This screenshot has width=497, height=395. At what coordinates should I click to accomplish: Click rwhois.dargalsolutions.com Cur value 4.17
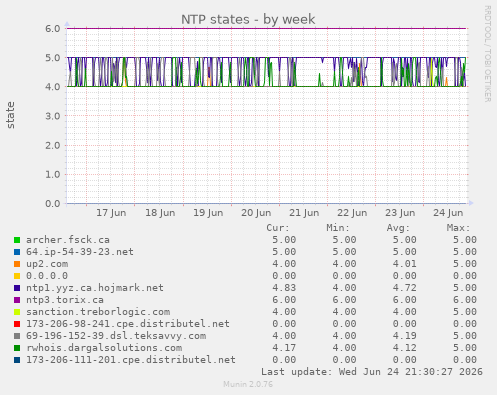[284, 348]
